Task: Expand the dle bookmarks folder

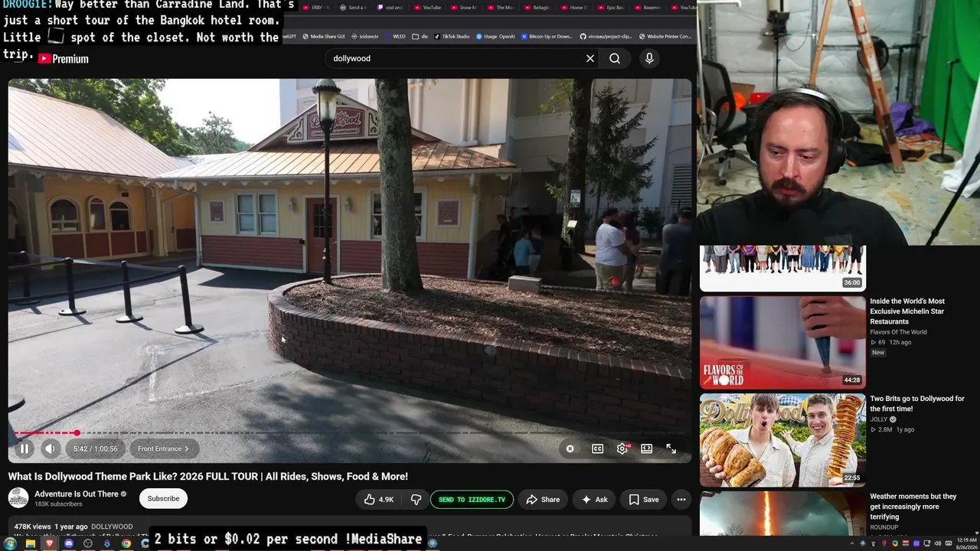Action: (420, 36)
